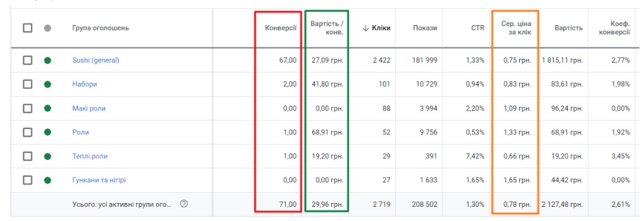Click the Покази column header
This screenshot has width=644, height=221.
pyautogui.click(x=425, y=28)
